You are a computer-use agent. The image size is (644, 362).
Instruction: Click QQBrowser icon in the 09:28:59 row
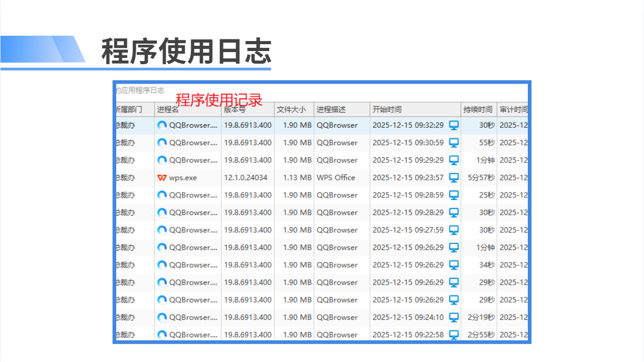coord(162,195)
